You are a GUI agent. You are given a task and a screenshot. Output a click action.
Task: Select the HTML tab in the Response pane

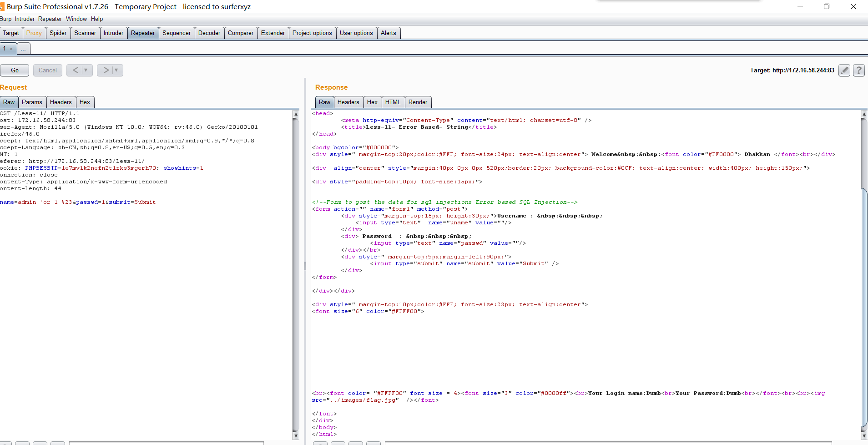tap(393, 102)
